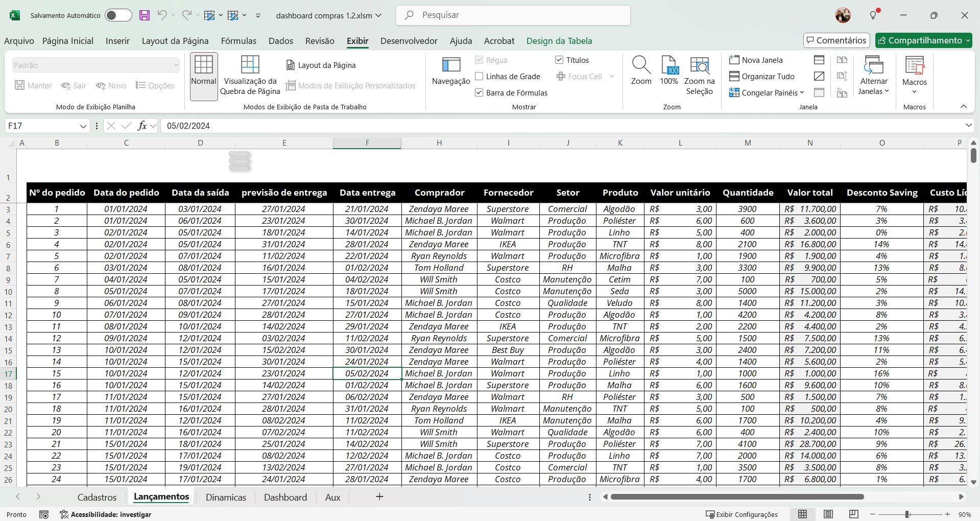980x521 pixels.
Task: Open the Arquivo menu
Action: pos(19,41)
